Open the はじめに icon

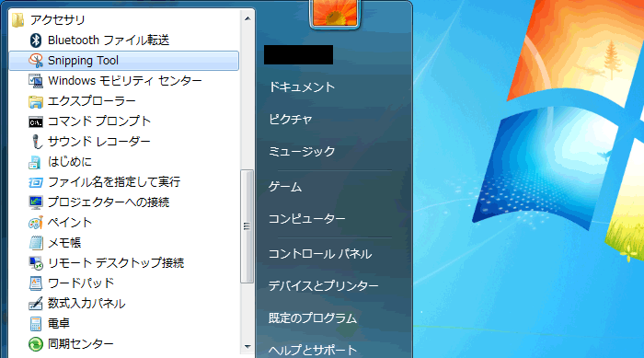coord(35,162)
